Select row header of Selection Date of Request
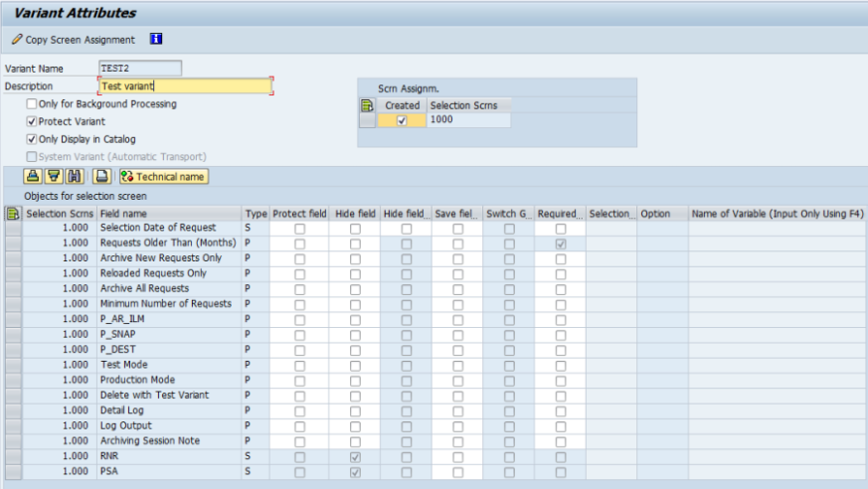The height and width of the screenshot is (489, 868). tap(13, 228)
